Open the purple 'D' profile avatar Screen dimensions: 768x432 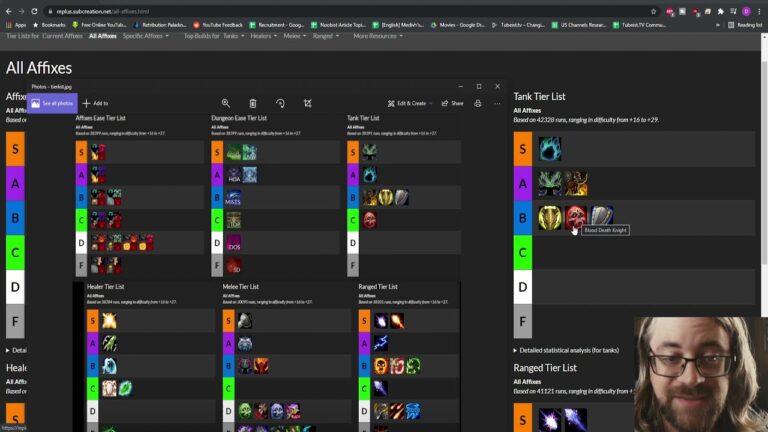pos(746,11)
